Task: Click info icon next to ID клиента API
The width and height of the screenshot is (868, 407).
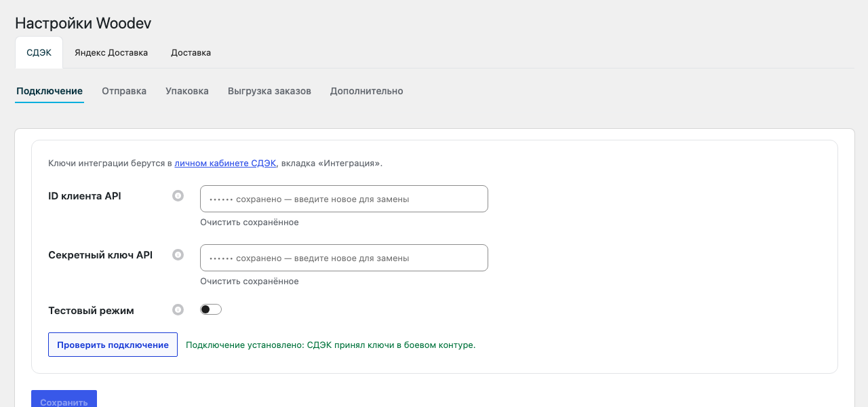Action: tap(178, 196)
